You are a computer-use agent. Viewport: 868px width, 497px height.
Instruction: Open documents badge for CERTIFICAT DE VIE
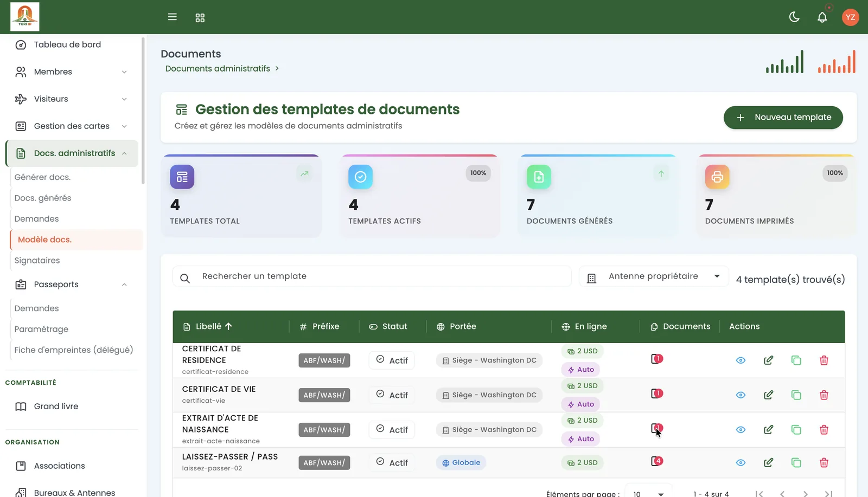656,393
